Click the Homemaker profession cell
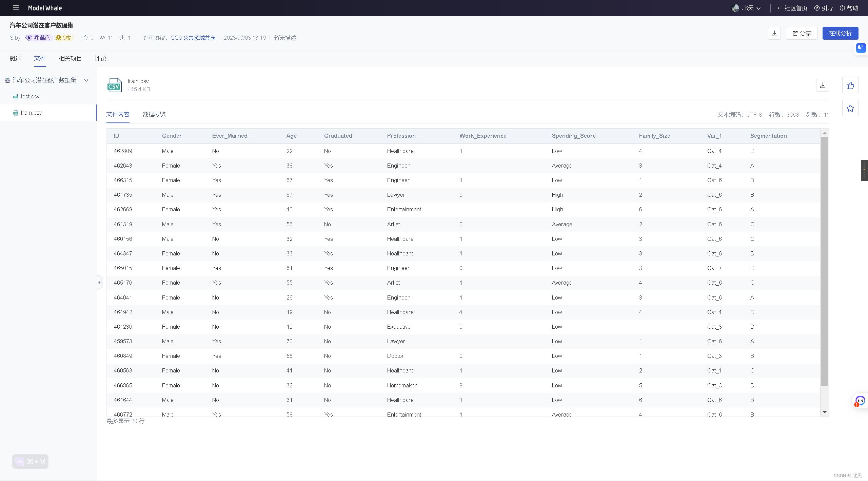The height and width of the screenshot is (481, 868). (401, 385)
